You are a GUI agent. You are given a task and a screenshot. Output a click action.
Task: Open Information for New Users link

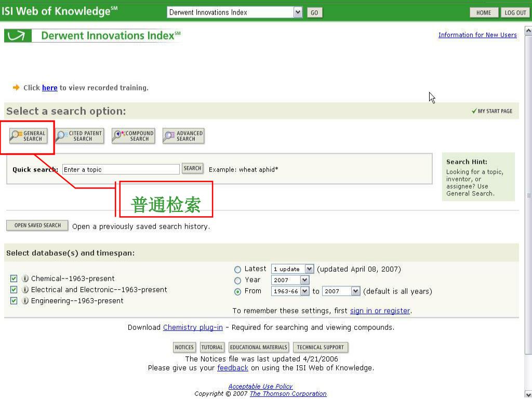pyautogui.click(x=477, y=35)
